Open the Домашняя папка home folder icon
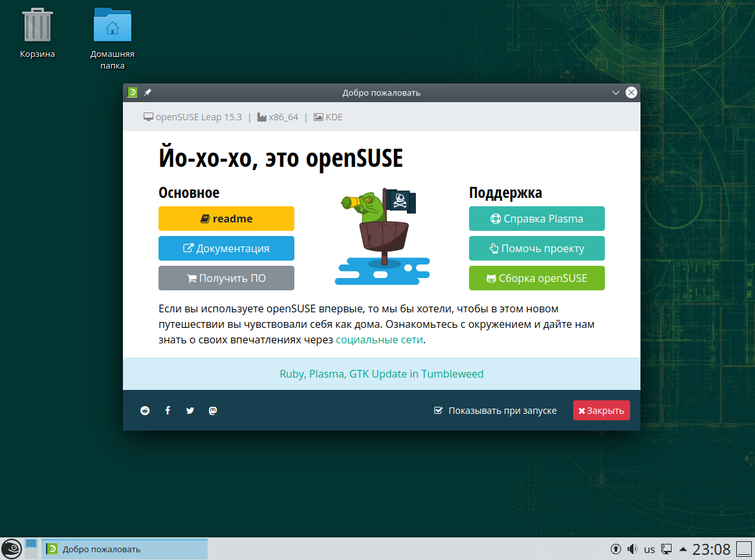Screen dimensions: 755x560 (112, 39)
